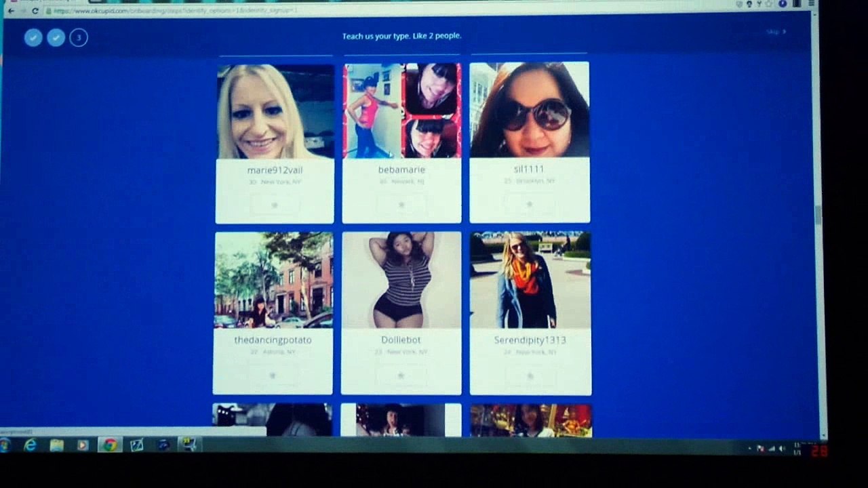The image size is (868, 488).
Task: Click the first completed step checkmark
Action: [x=33, y=37]
